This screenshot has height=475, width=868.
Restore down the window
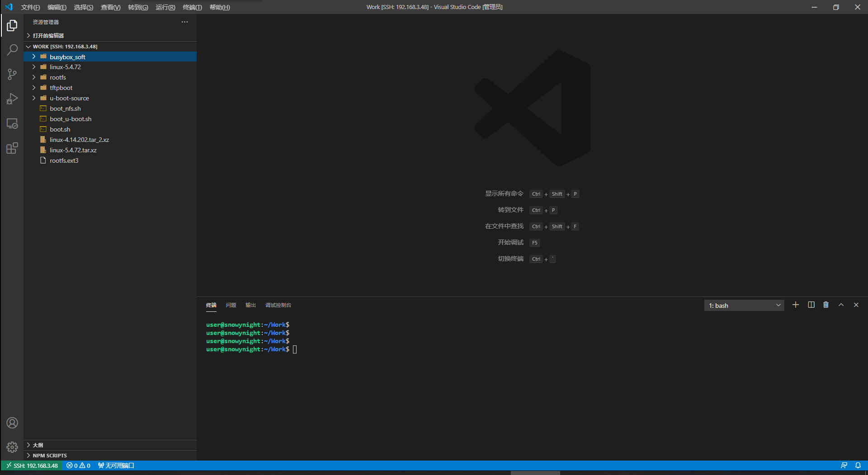pos(836,7)
